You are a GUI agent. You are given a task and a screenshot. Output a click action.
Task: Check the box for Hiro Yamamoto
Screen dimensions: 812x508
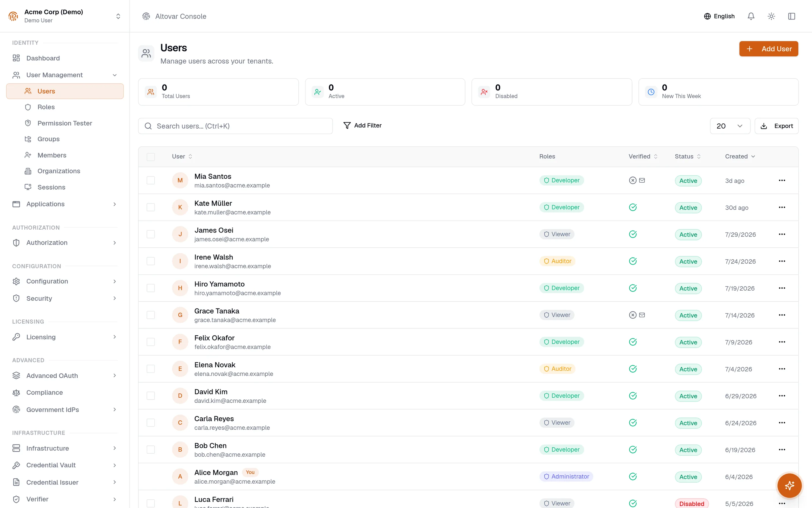pos(151,288)
